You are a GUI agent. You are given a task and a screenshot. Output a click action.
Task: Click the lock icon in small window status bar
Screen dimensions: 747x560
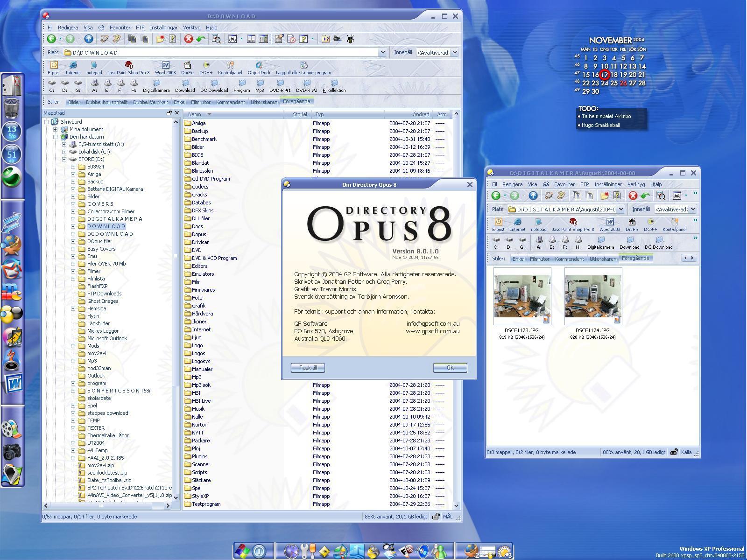(x=674, y=452)
